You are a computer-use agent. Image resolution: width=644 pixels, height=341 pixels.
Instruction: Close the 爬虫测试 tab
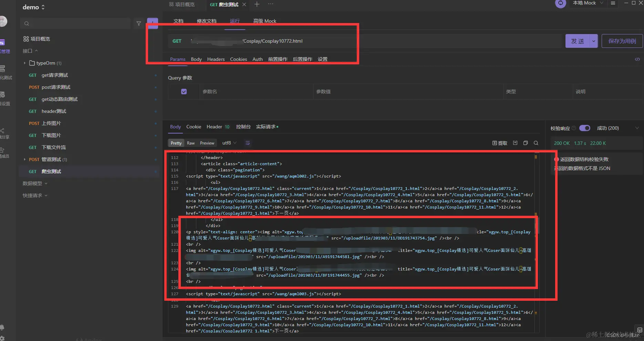pos(244,4)
